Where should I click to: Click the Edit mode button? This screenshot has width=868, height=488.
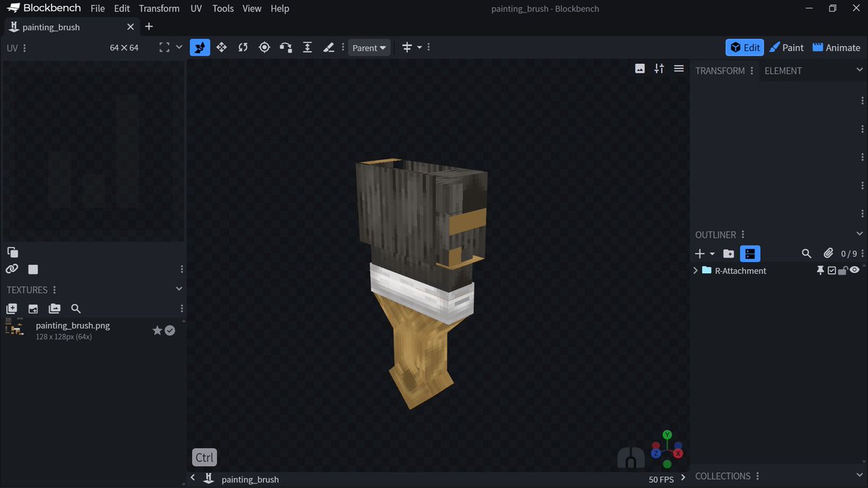744,47
